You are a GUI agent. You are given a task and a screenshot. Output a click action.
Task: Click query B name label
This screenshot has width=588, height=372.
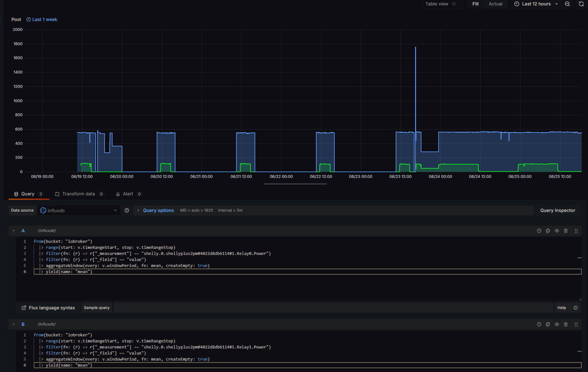pos(23,324)
